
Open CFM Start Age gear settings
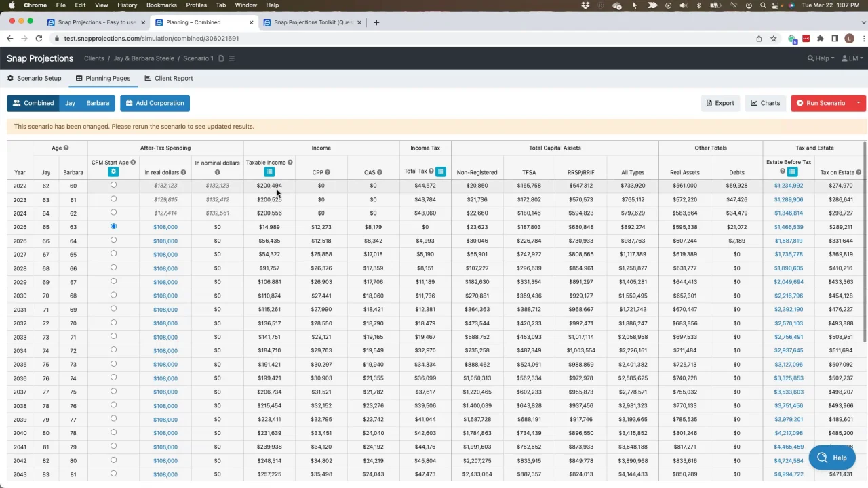tap(113, 171)
